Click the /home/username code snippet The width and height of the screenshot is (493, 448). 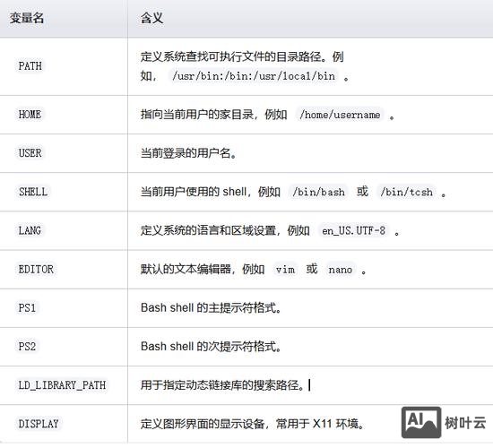click(340, 115)
